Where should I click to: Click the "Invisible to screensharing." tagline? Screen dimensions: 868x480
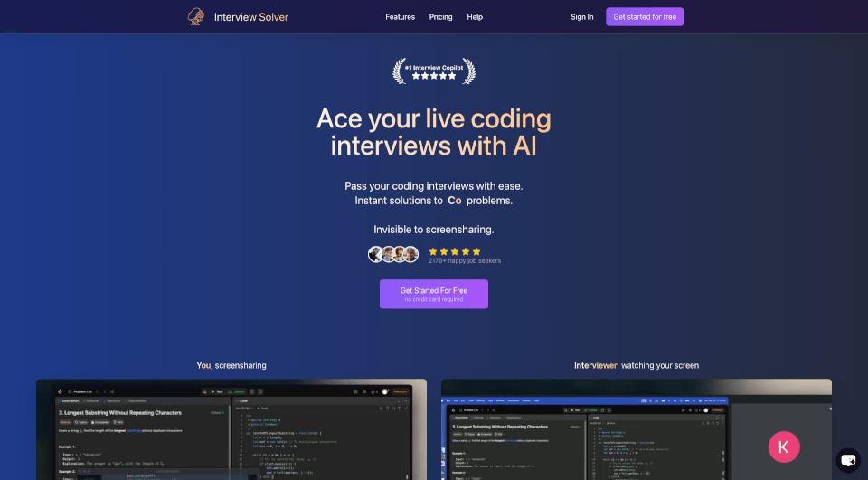pos(433,230)
